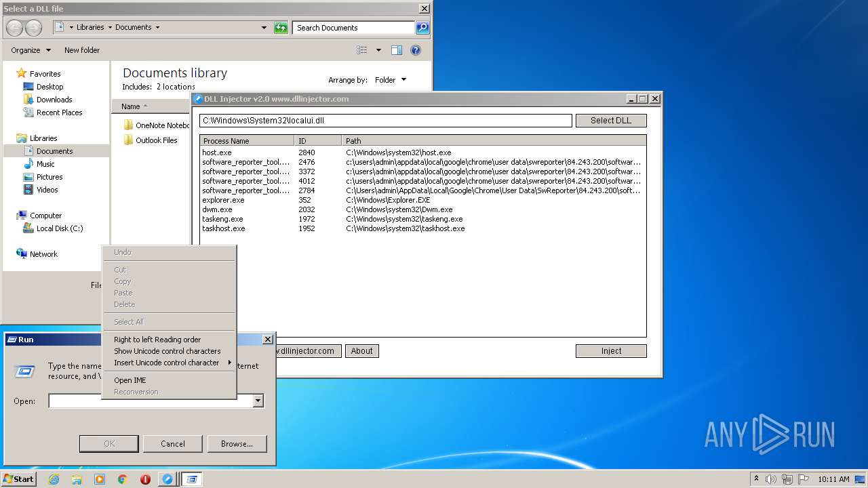
Task: Open Downloads in the navigation pane
Action: tap(54, 100)
